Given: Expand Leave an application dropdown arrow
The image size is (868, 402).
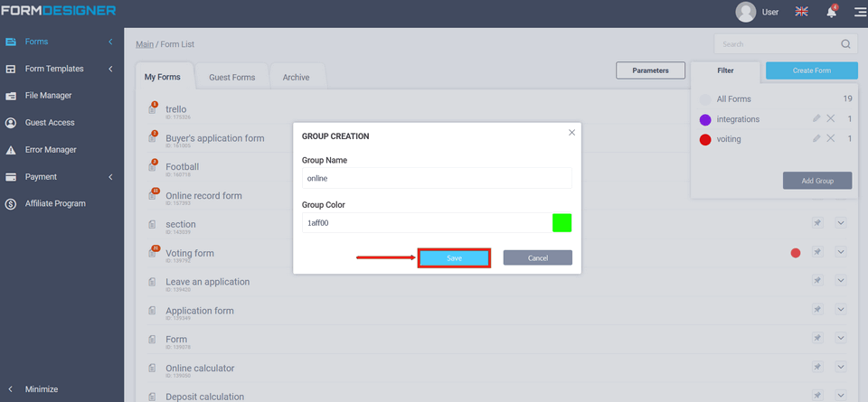Looking at the screenshot, I should tap(840, 280).
